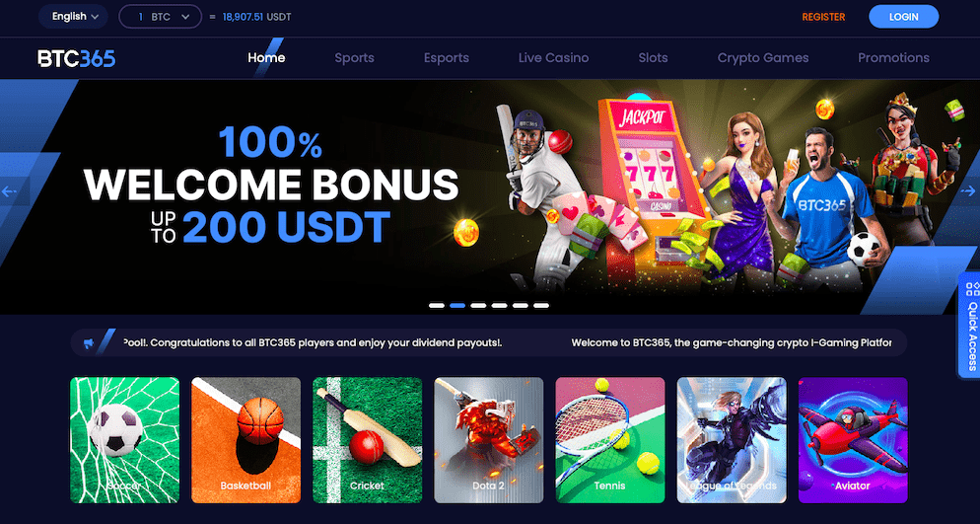Image resolution: width=980 pixels, height=524 pixels.
Task: Open the Soccer game tile
Action: click(125, 439)
